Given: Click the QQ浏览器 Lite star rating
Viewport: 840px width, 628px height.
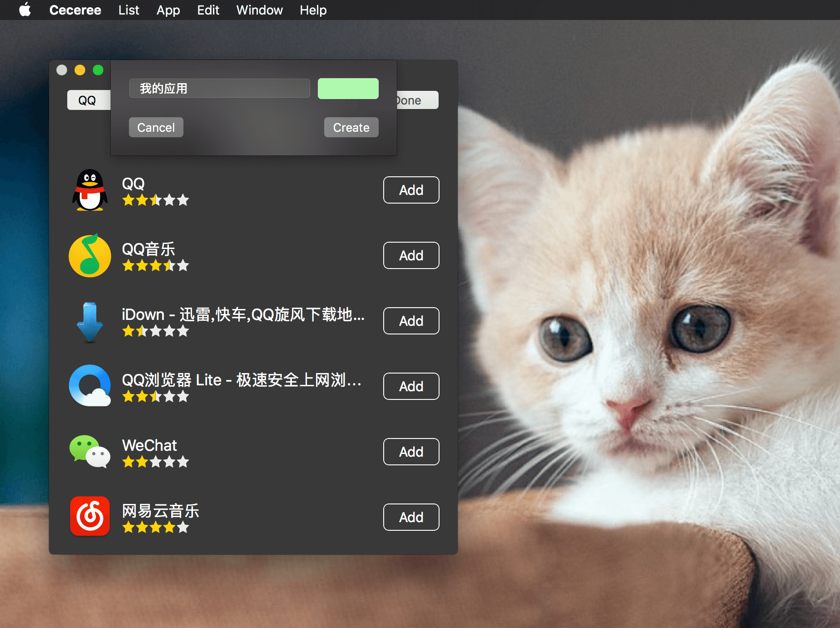Looking at the screenshot, I should 155,396.
